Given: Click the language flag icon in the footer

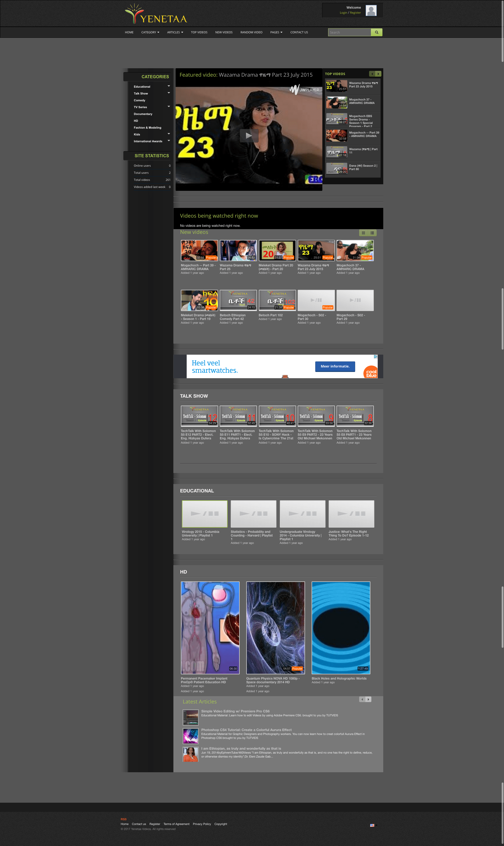Looking at the screenshot, I should (372, 825).
